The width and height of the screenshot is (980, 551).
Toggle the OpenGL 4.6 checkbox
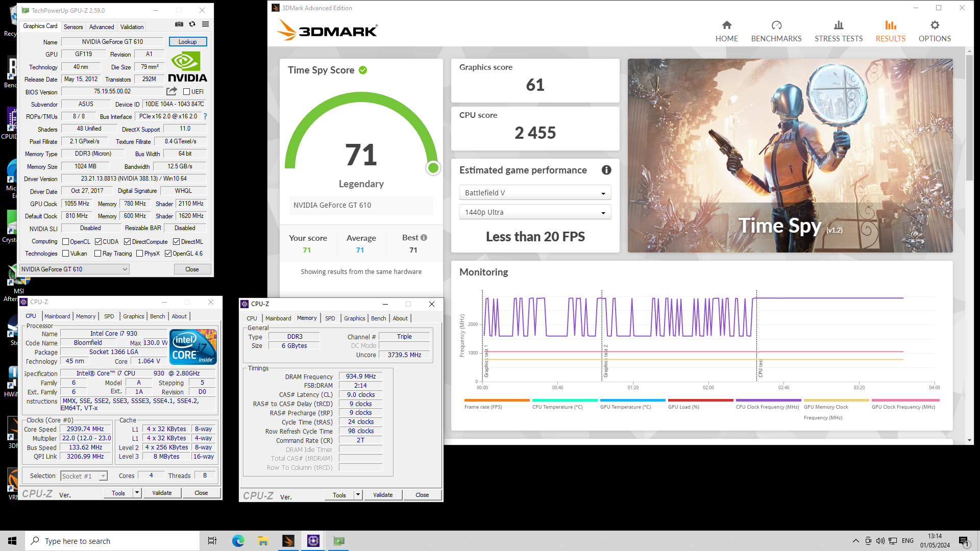[x=168, y=254]
